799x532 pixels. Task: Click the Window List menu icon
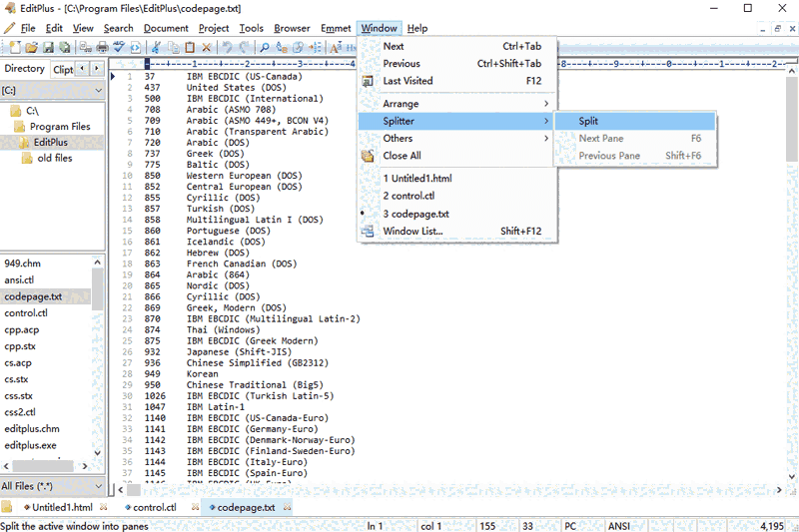pos(368,232)
